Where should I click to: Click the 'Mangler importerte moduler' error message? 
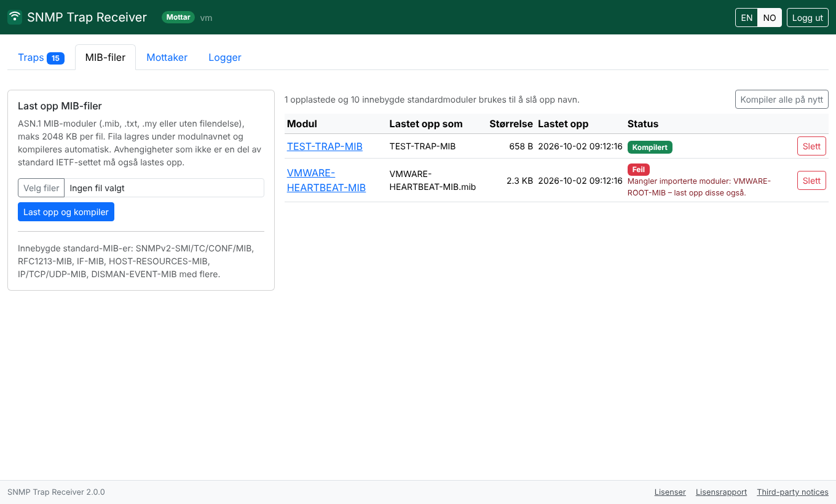tap(699, 187)
